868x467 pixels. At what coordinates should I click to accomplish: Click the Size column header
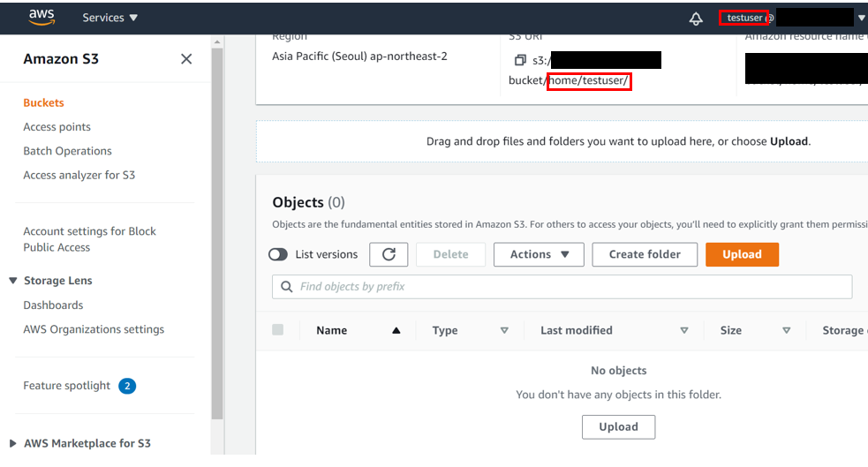click(x=731, y=330)
